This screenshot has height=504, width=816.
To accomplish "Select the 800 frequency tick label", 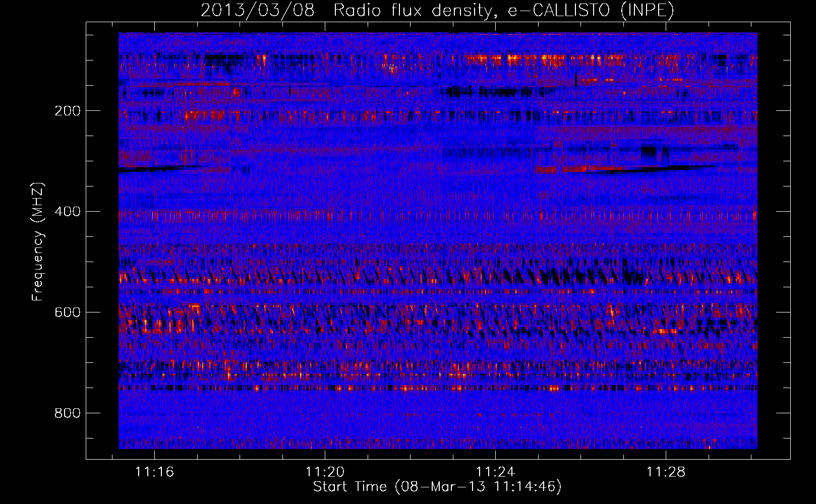I will coord(68,413).
